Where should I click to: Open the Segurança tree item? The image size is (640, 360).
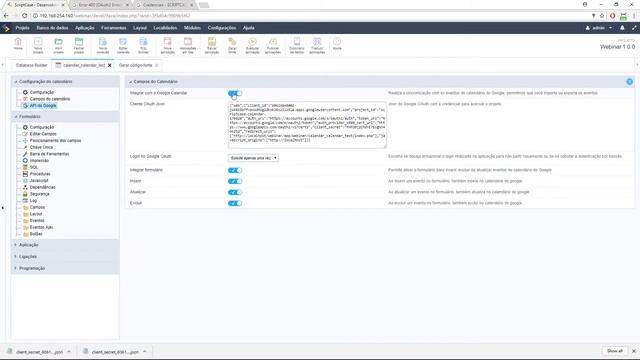pos(39,194)
